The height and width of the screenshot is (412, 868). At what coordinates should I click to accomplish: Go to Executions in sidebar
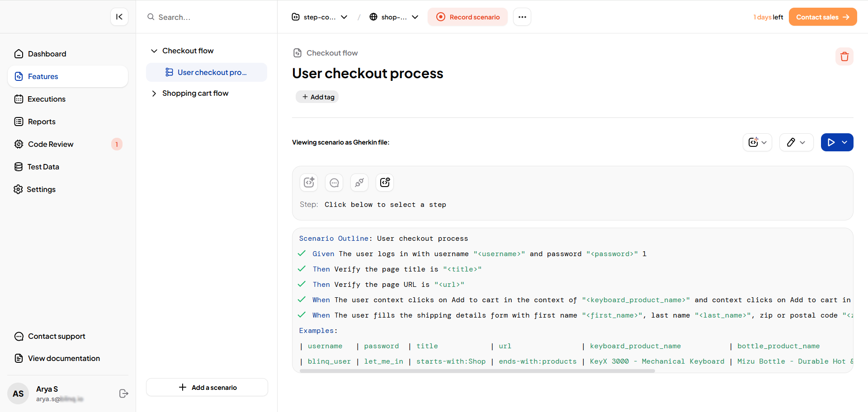tap(47, 99)
